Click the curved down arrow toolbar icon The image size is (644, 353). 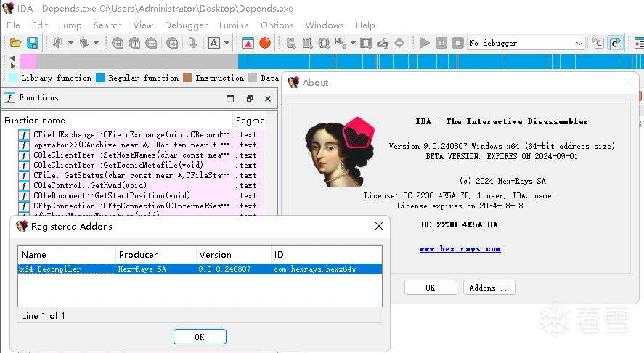tap(192, 43)
